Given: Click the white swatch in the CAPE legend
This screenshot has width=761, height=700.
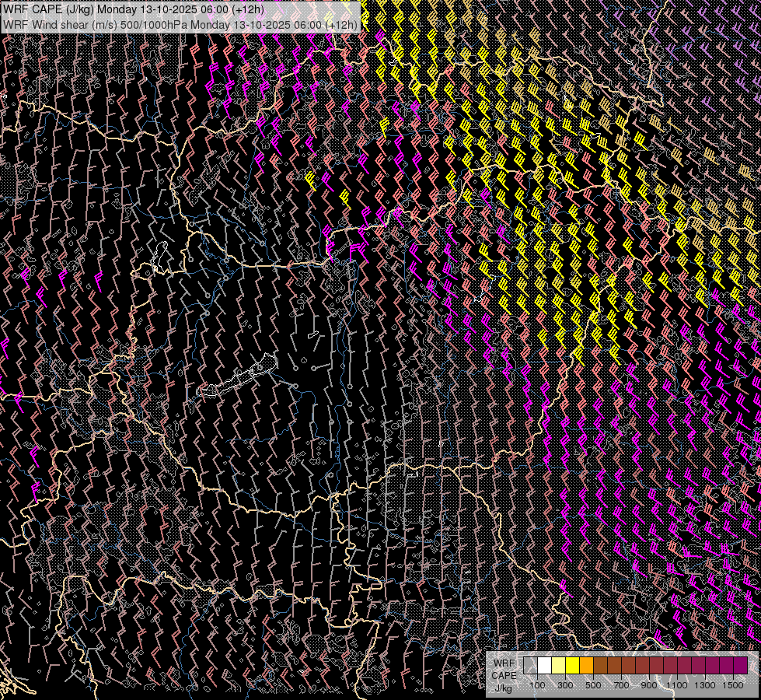Looking at the screenshot, I should click(544, 666).
